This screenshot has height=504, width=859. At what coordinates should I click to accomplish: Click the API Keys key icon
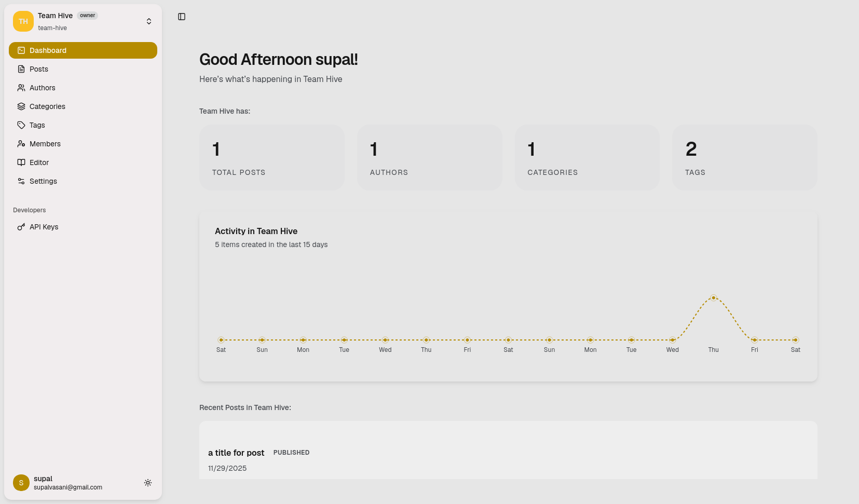pyautogui.click(x=21, y=227)
